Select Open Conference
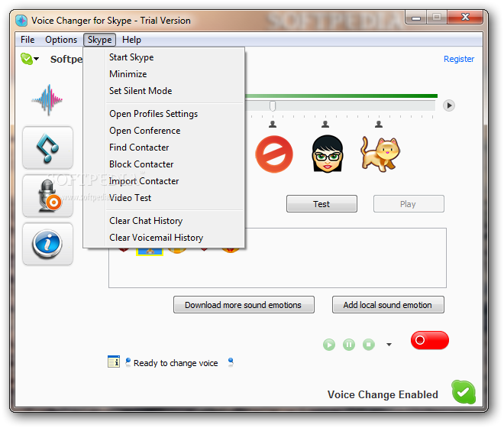 tap(163, 131)
